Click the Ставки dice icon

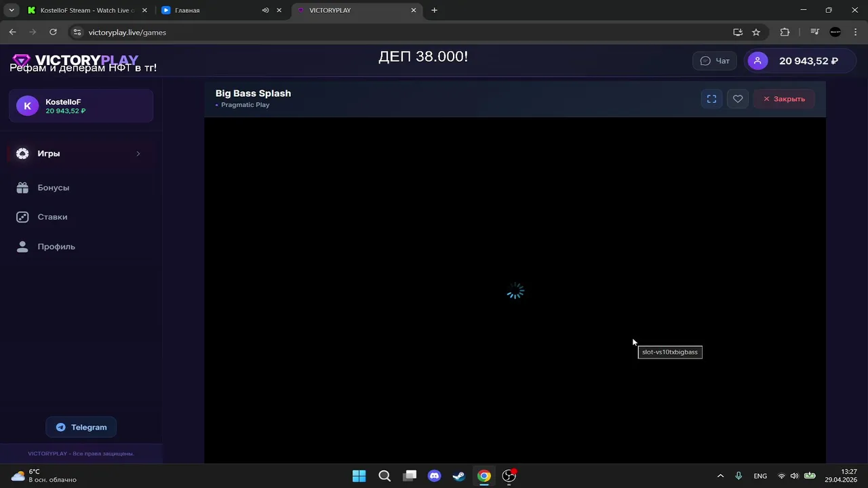pos(22,217)
